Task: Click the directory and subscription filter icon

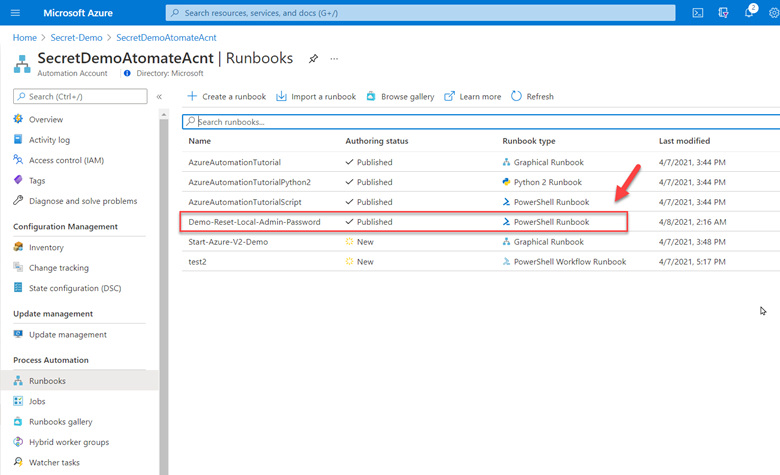Action: click(723, 12)
